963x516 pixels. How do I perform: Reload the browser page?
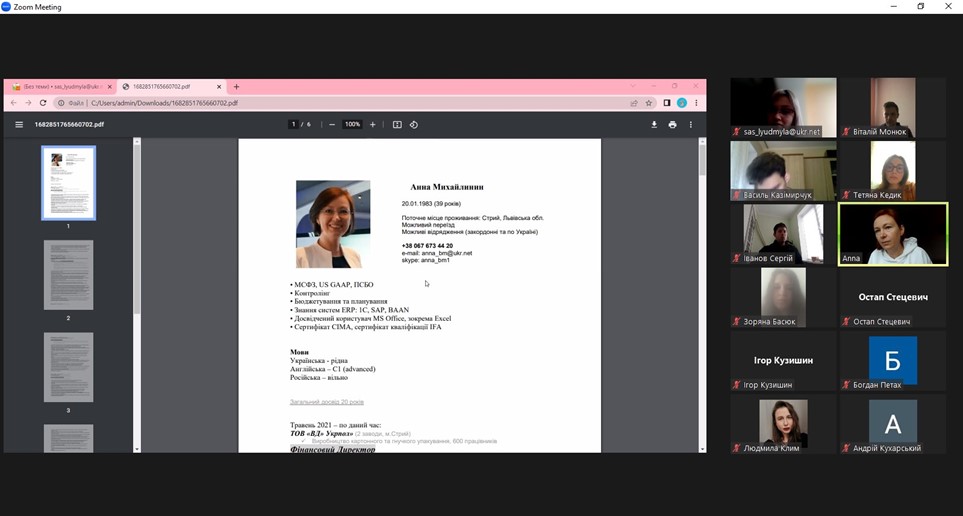43,103
